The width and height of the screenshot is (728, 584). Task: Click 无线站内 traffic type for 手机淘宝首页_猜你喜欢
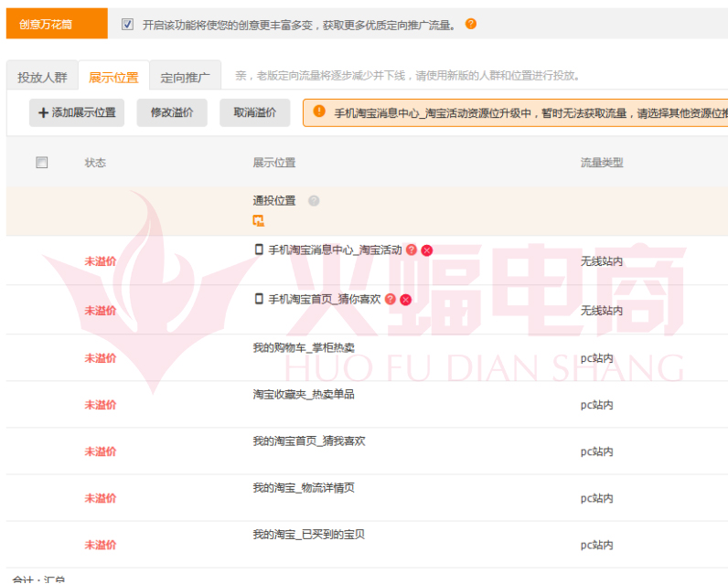[x=602, y=311]
